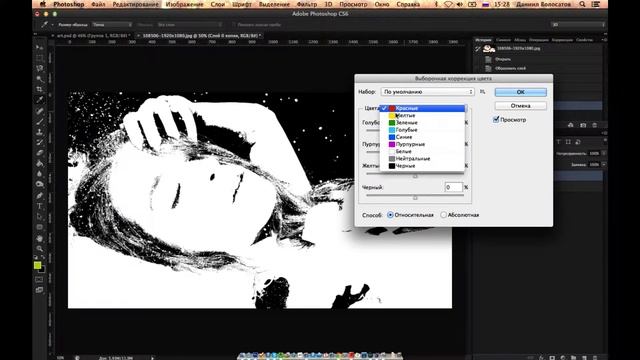This screenshot has width=640, height=360.
Task: Open the 3D workspace switcher dropdown
Action: [578, 24]
